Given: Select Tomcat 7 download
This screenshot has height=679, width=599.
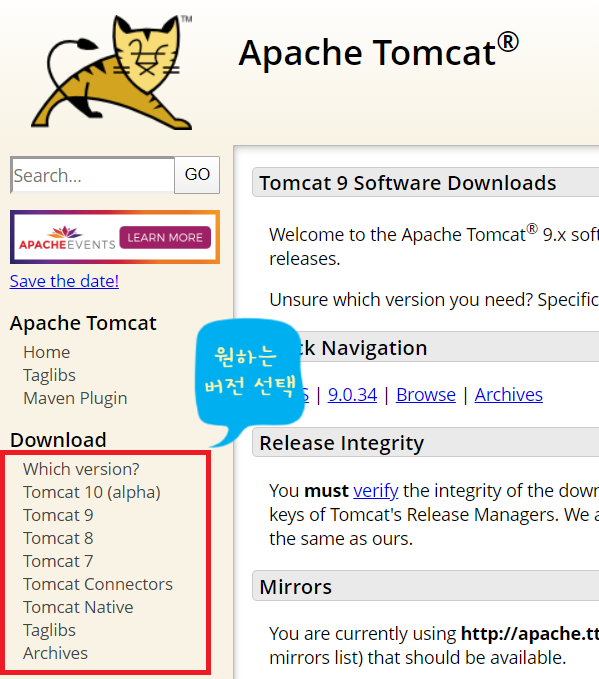Looking at the screenshot, I should tap(58, 561).
